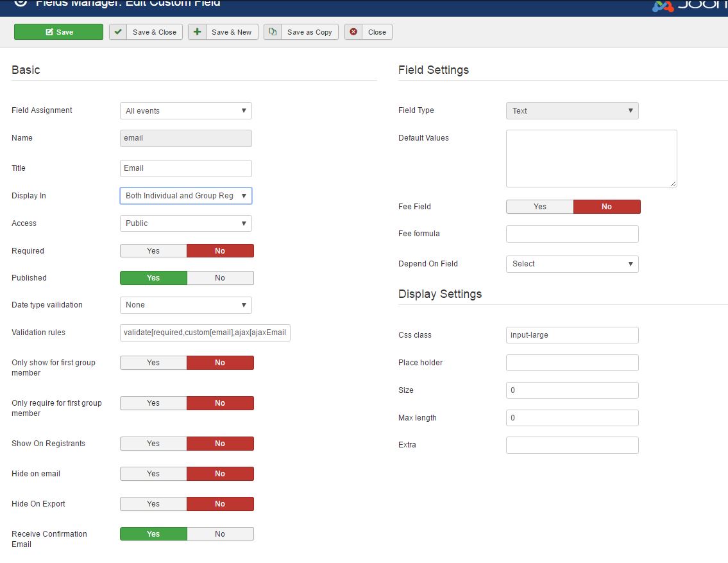Set Published to No
Image resolution: width=728 pixels, height=563 pixels.
click(220, 278)
